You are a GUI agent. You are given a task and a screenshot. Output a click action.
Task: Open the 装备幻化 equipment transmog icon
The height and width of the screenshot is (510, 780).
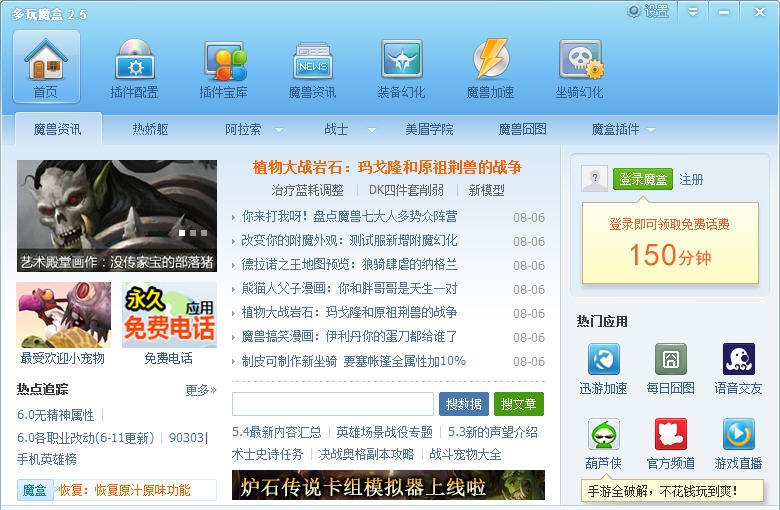pyautogui.click(x=401, y=67)
